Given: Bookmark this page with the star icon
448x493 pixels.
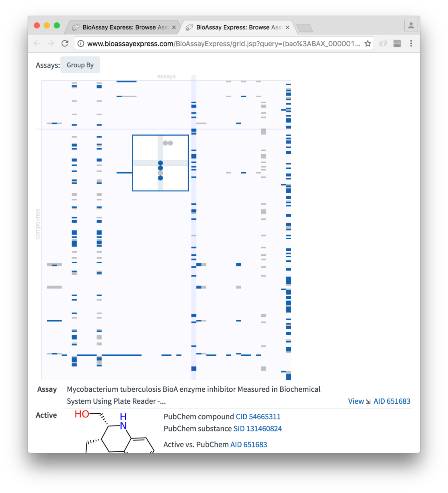Looking at the screenshot, I should [x=368, y=44].
